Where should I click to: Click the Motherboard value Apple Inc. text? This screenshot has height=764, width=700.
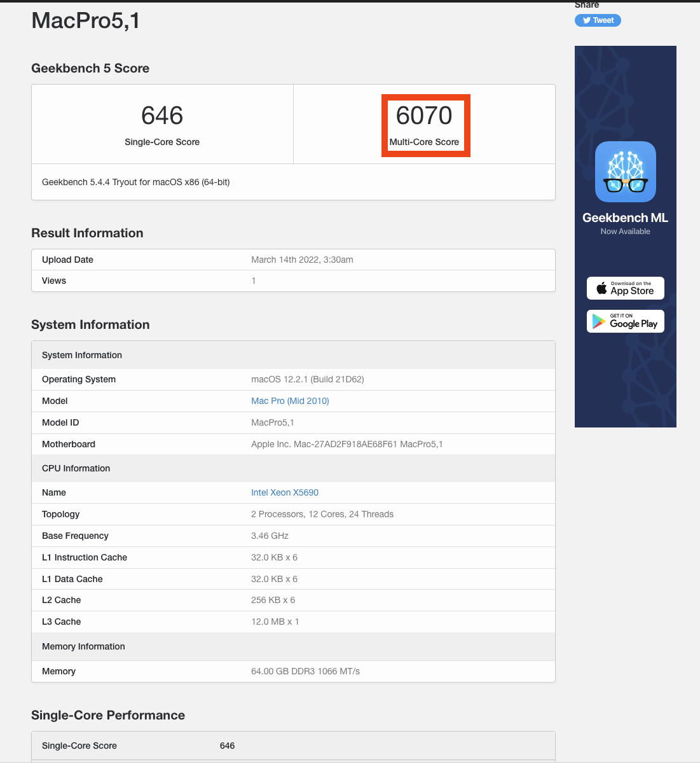[347, 444]
